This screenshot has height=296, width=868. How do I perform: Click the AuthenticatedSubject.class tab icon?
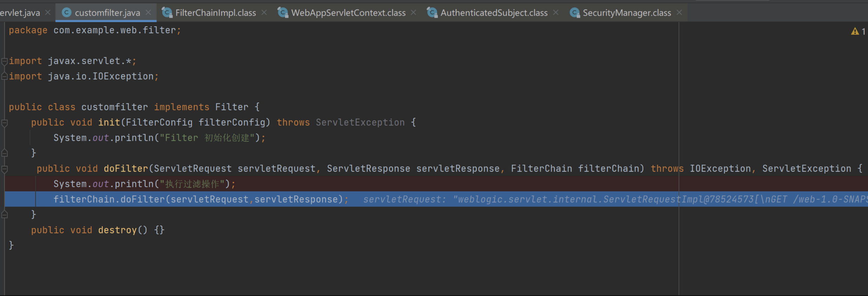coord(432,13)
